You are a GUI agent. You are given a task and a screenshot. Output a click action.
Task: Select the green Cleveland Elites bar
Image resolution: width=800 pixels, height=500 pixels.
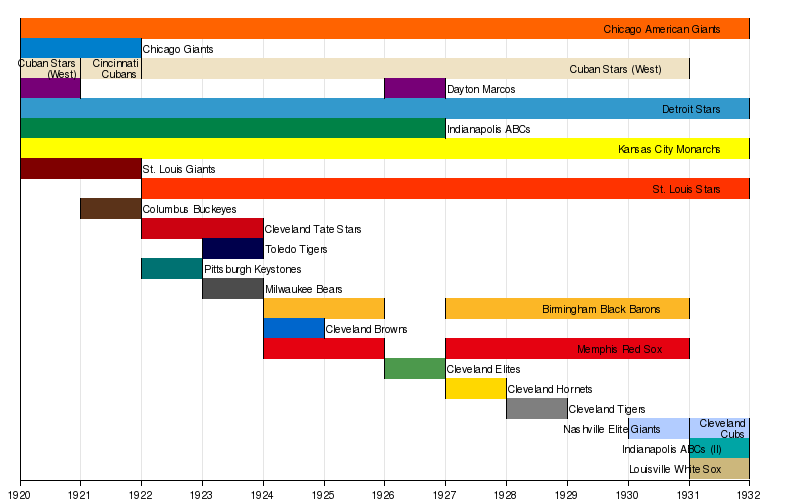415,368
